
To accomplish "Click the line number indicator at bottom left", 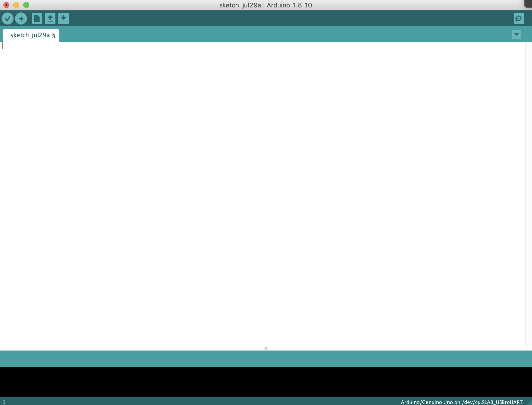I will (4, 402).
